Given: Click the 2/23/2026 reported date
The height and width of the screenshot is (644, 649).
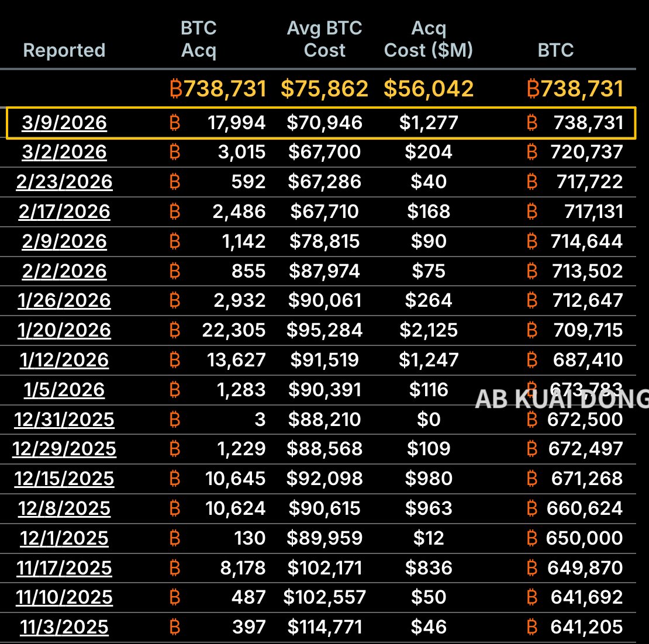Looking at the screenshot, I should 64,182.
